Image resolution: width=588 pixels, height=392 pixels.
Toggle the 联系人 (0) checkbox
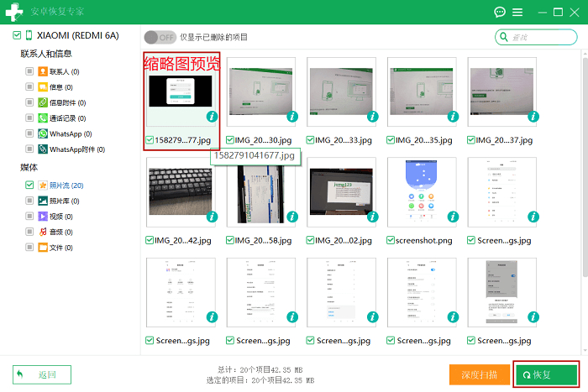click(29, 71)
